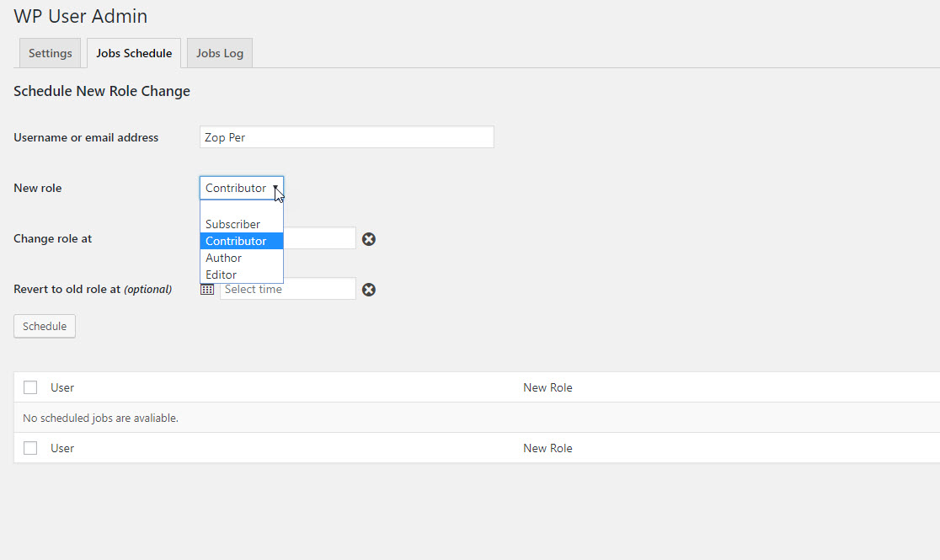The height and width of the screenshot is (560, 940).
Task: Open the Jobs Log tab
Action: (x=220, y=53)
